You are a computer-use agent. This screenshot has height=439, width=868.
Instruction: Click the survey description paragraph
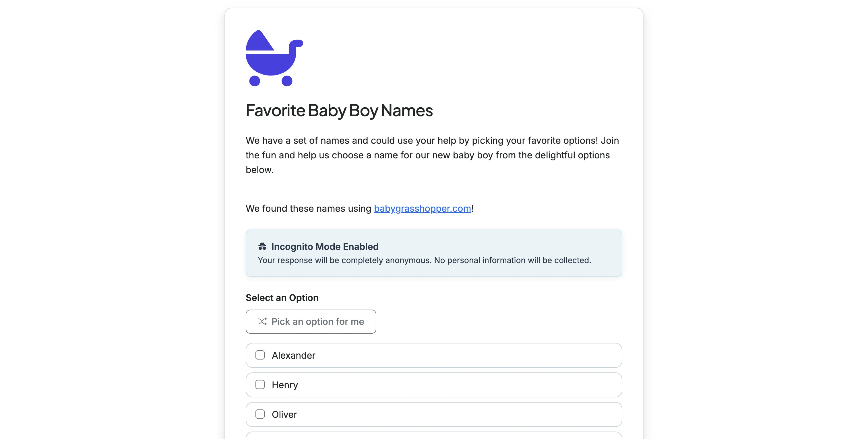pyautogui.click(x=432, y=155)
